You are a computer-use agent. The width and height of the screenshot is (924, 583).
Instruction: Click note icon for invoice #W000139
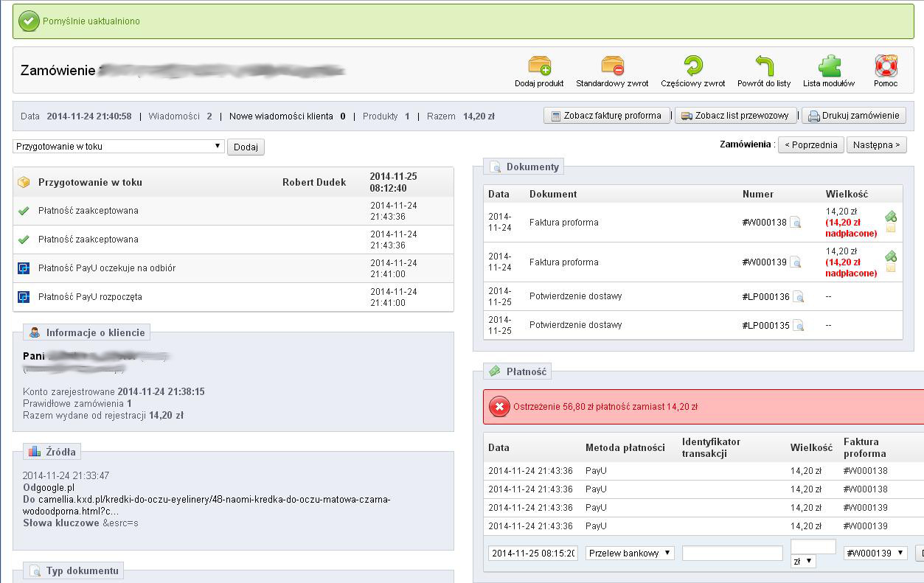click(x=891, y=268)
